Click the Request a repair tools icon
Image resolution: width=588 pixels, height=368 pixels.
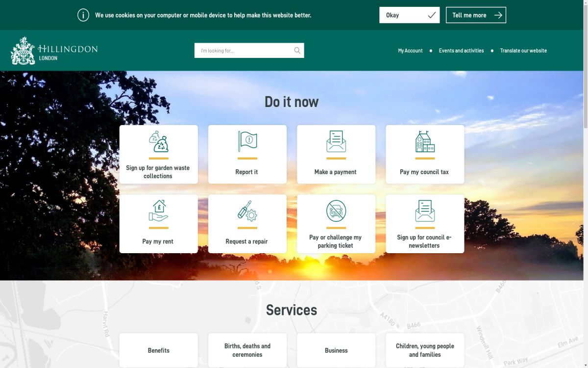(x=247, y=212)
